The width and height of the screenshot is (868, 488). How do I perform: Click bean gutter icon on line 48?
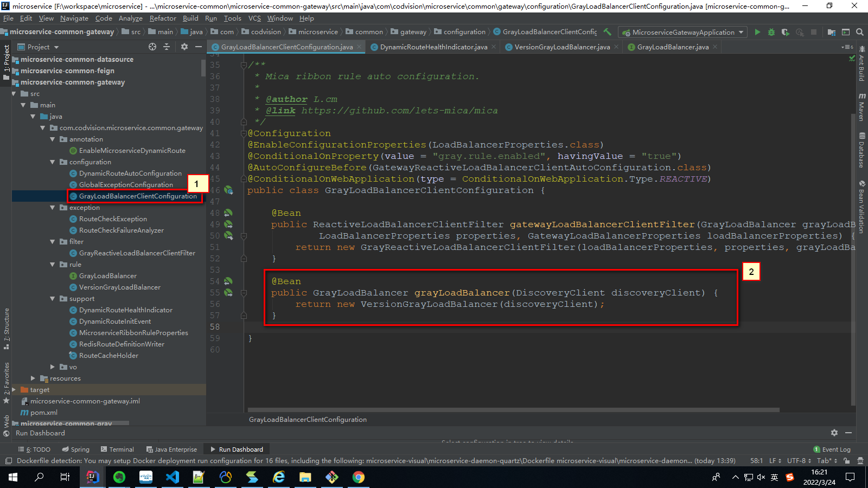[228, 213]
